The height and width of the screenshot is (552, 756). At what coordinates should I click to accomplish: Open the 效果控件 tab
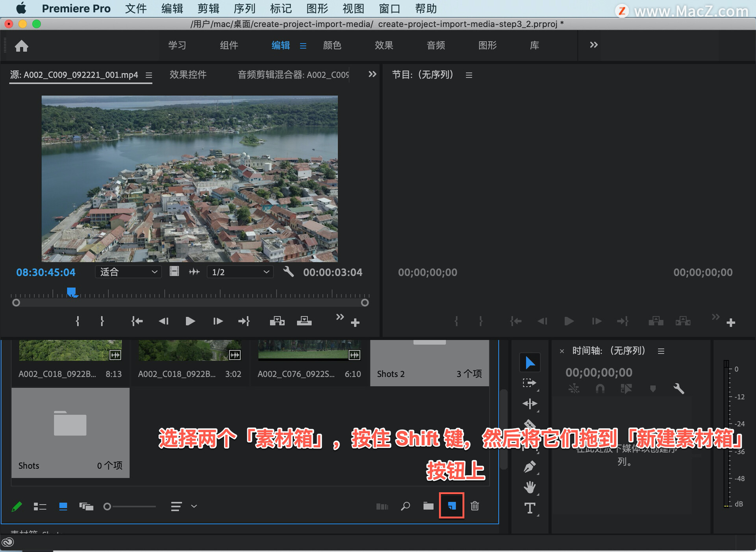click(x=188, y=74)
